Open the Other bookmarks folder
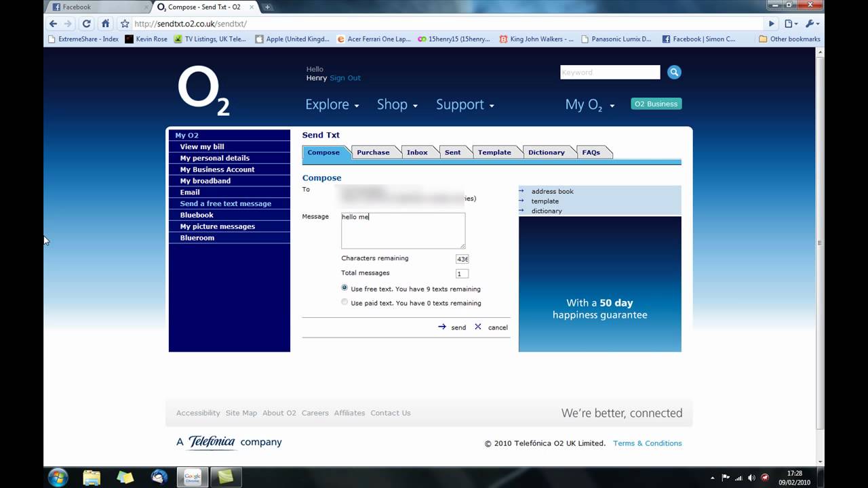The width and height of the screenshot is (868, 488). tap(789, 39)
